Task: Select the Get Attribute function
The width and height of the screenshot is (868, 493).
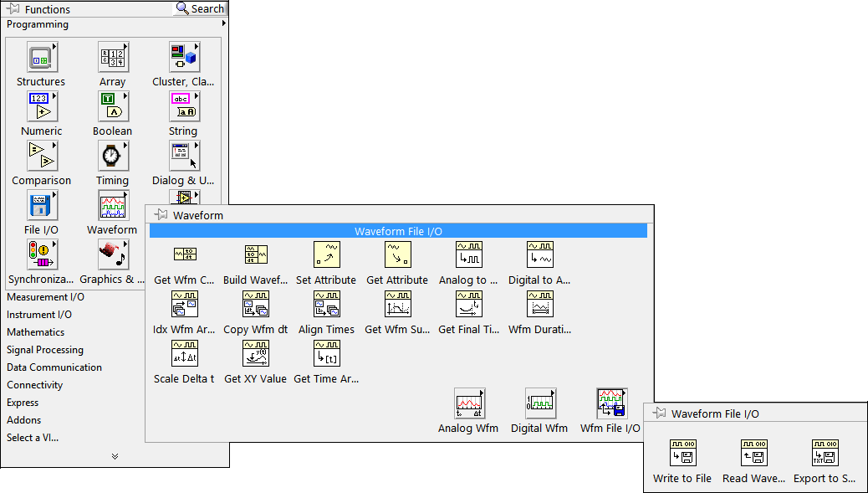Action: [x=397, y=254]
